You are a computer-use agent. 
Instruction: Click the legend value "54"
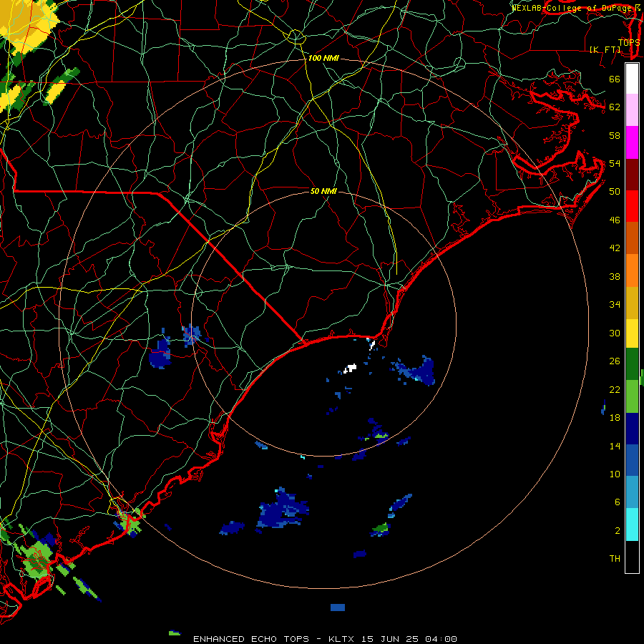pos(615,163)
